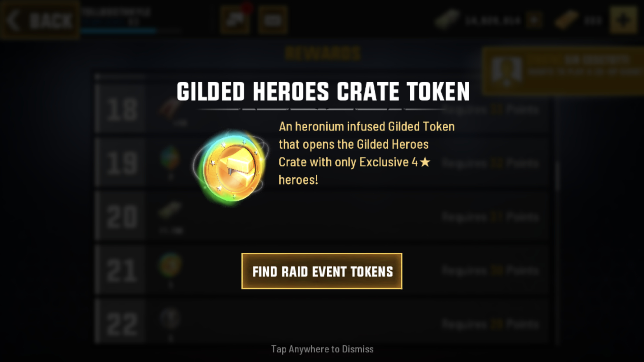The width and height of the screenshot is (644, 362).
Task: Click the yellow plus button to add gold
Action: (623, 20)
